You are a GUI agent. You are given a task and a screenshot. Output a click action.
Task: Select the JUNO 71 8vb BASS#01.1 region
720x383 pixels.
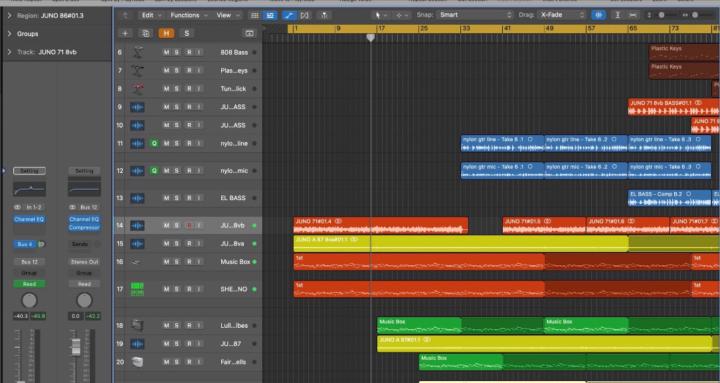(674, 107)
